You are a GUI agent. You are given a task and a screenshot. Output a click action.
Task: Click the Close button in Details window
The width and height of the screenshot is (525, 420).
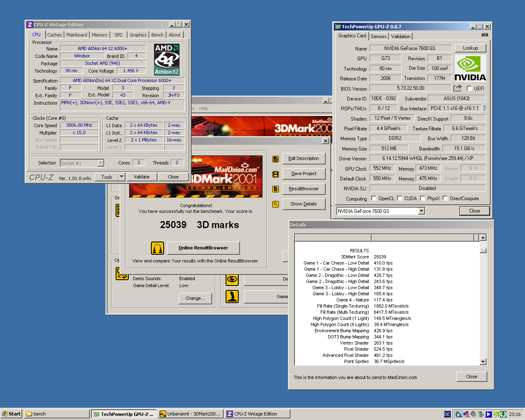(x=472, y=377)
